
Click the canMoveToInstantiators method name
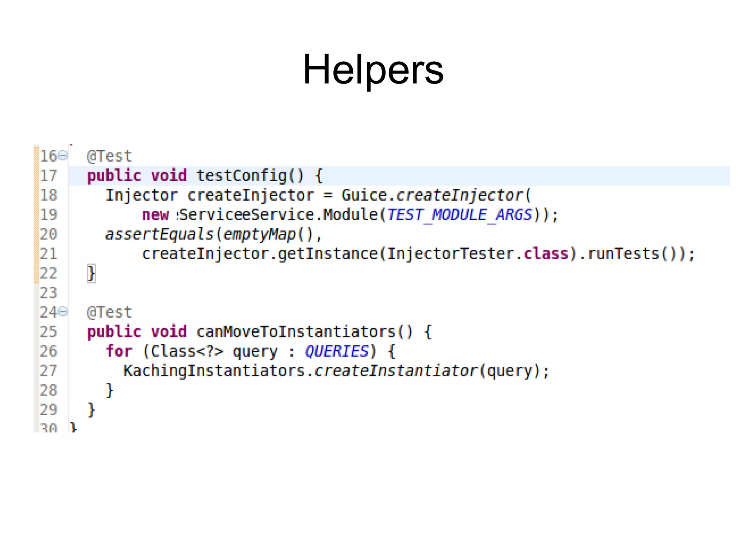pyautogui.click(x=296, y=332)
